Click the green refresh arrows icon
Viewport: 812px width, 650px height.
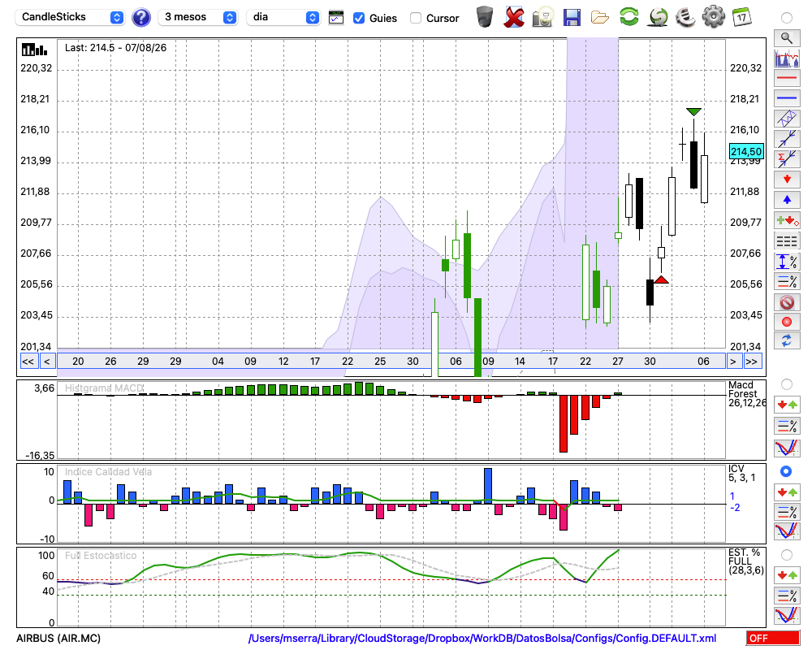tap(629, 16)
